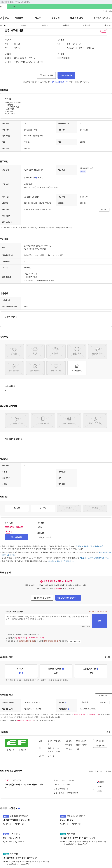Image resolution: width=112 pixels, height=868 pixels.
Task: Click the 정의가능 tag under 임금 조건
Action: point(83,172)
